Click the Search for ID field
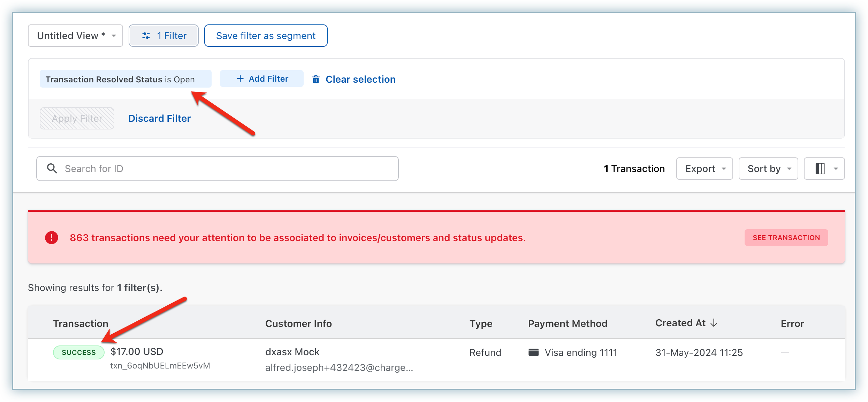Image resolution: width=868 pixels, height=402 pixels. click(223, 169)
